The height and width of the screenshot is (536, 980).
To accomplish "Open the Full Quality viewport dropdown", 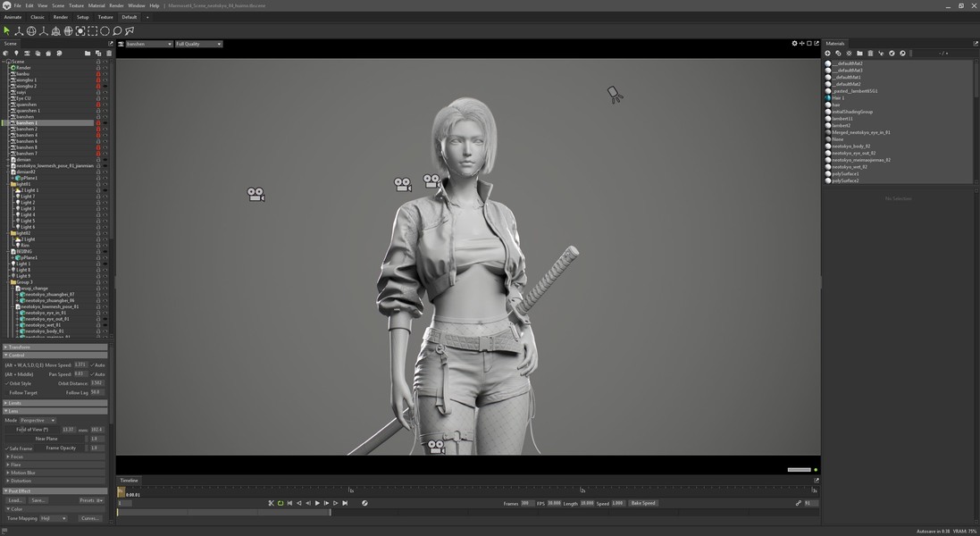I will point(198,44).
